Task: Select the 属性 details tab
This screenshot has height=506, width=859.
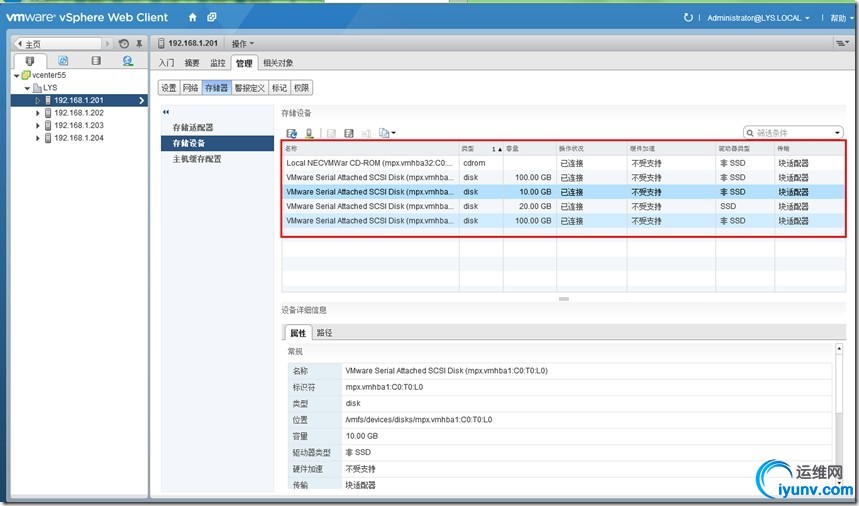Action: [298, 332]
